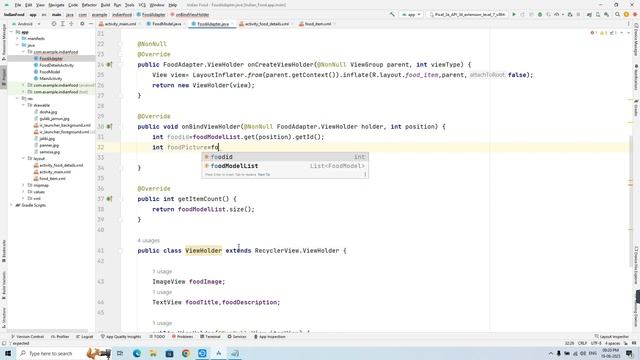Open the Windows Start menu
640x360 pixels.
pyautogui.click(x=8, y=353)
